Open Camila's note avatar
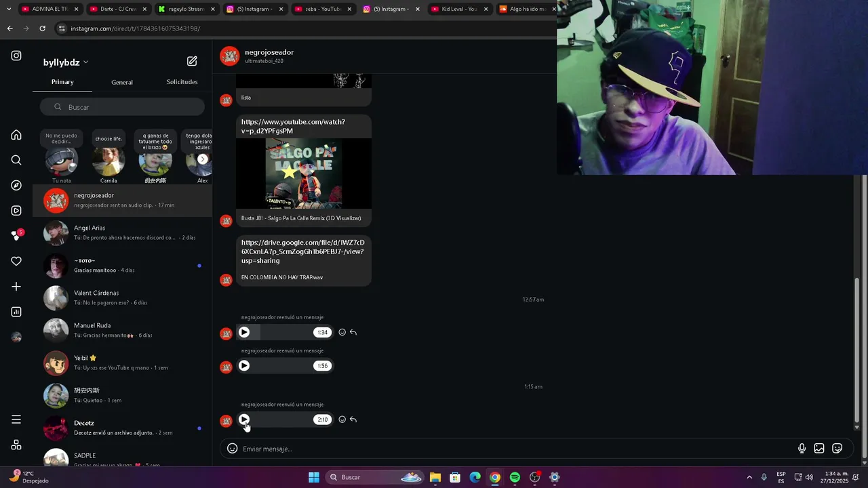 click(108, 161)
